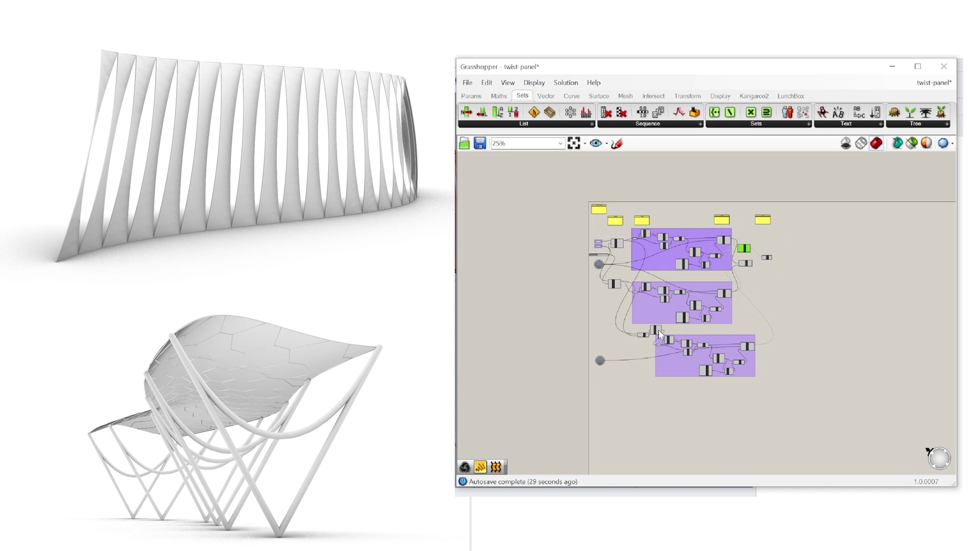Select the top-left yellow panel node
The image size is (980, 551).
coord(599,209)
